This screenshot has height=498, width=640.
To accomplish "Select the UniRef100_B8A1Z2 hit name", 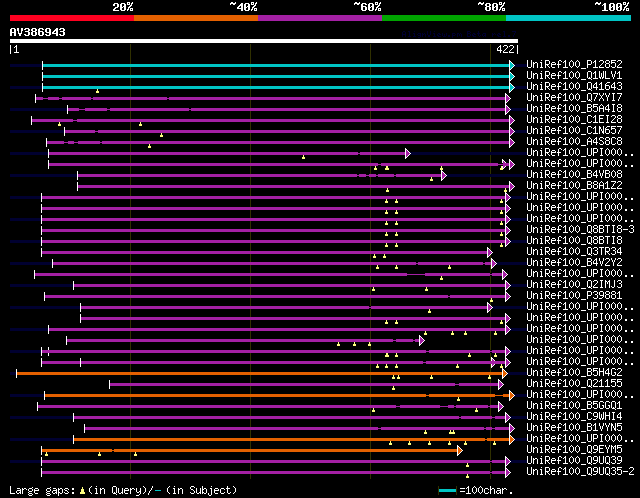I will click(574, 185).
